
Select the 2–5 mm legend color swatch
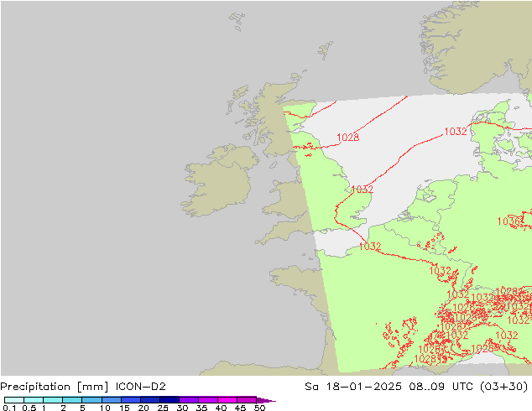tap(72, 400)
